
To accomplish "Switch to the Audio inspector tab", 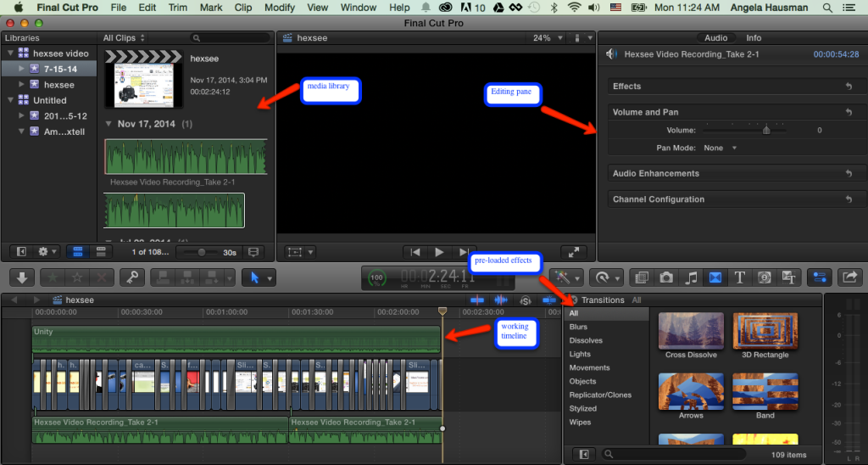I will pyautogui.click(x=715, y=37).
